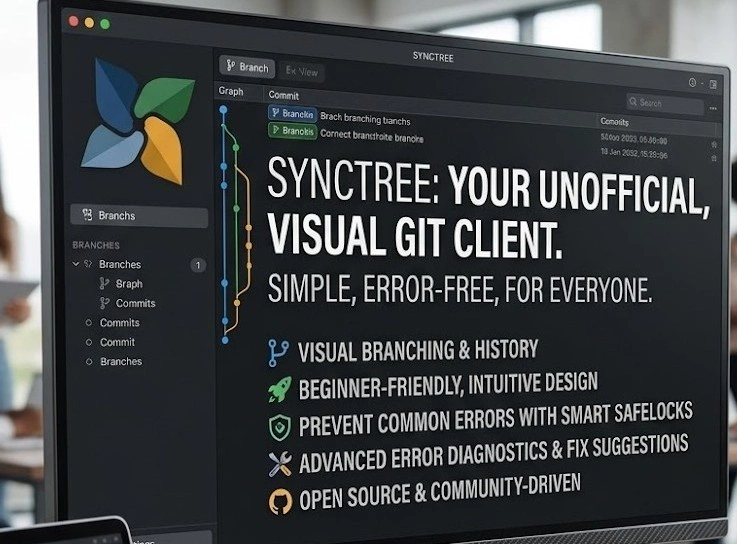Click the magnifier icon in Search box

coord(633,101)
